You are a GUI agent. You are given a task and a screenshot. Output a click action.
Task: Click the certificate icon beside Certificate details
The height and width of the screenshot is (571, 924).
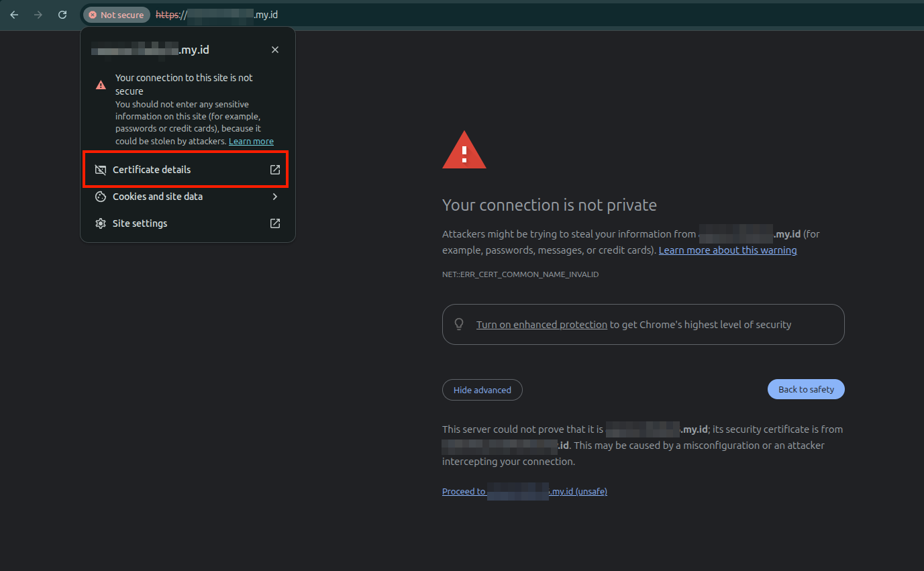point(101,170)
